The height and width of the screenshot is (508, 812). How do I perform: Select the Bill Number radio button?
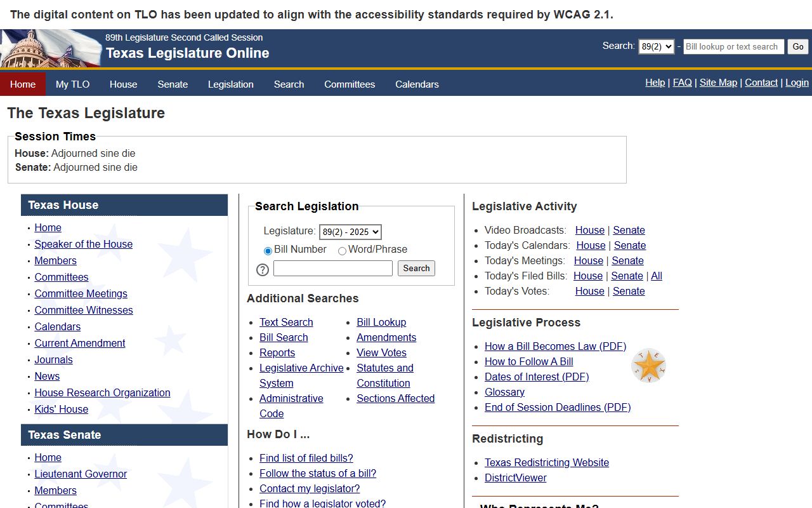point(268,251)
